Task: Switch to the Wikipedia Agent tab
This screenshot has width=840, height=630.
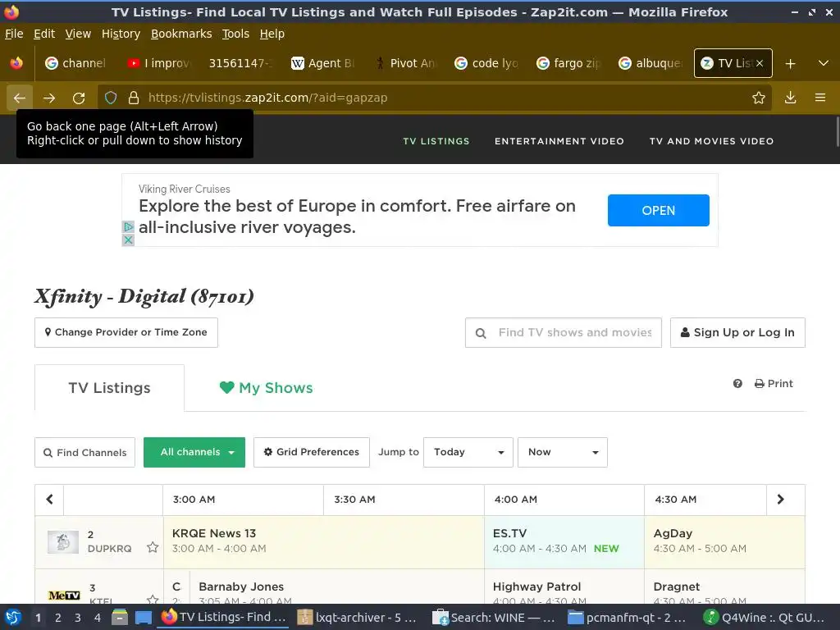Action: [322, 63]
